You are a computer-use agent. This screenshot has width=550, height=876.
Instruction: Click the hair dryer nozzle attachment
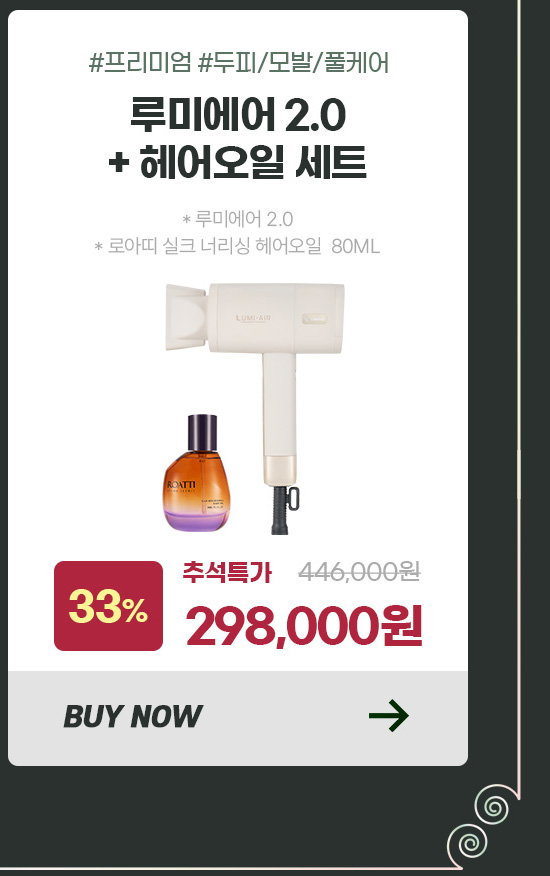tap(188, 318)
